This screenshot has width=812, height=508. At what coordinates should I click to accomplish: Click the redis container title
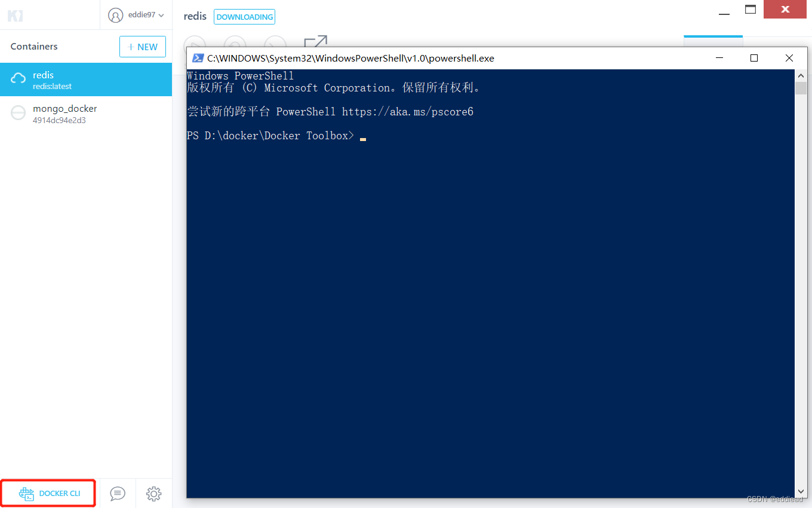(195, 16)
